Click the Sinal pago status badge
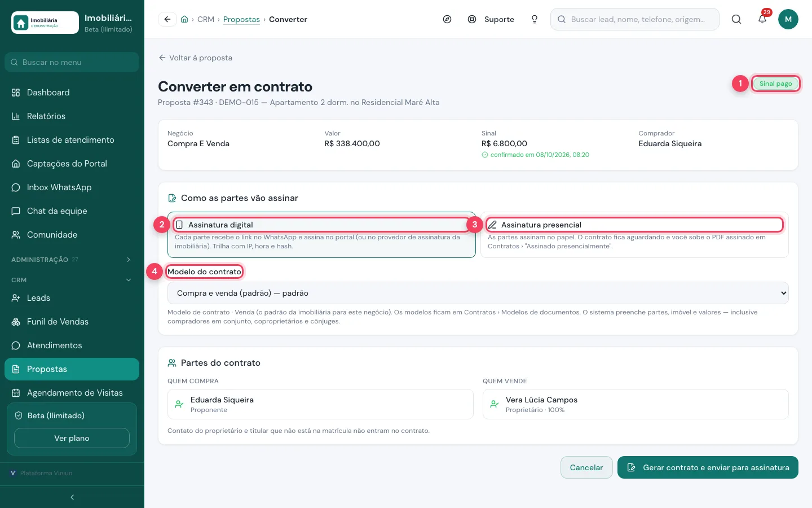812x508 pixels. 775,84
